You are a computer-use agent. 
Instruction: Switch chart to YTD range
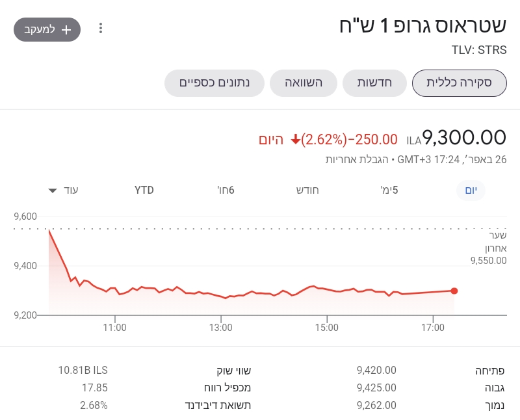(x=144, y=190)
